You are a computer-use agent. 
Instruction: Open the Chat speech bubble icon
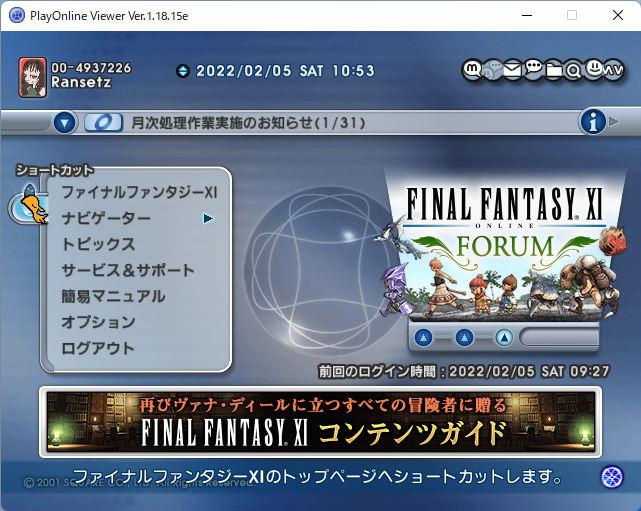(x=533, y=69)
